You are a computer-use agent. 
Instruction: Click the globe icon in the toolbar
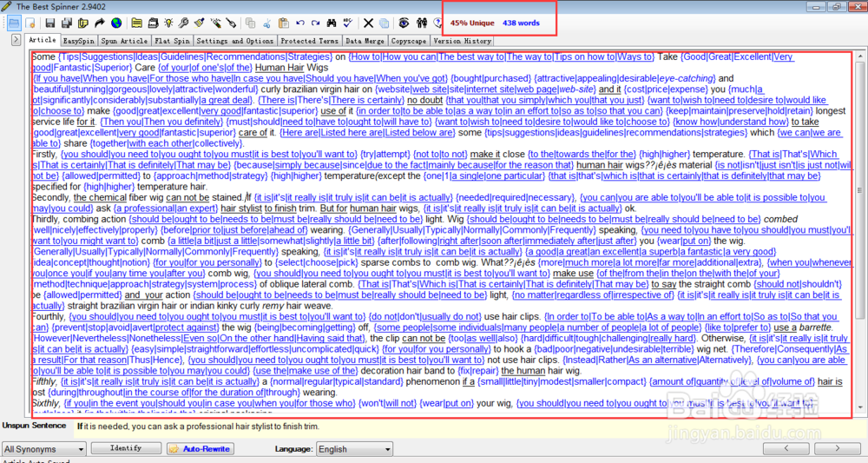tap(116, 23)
